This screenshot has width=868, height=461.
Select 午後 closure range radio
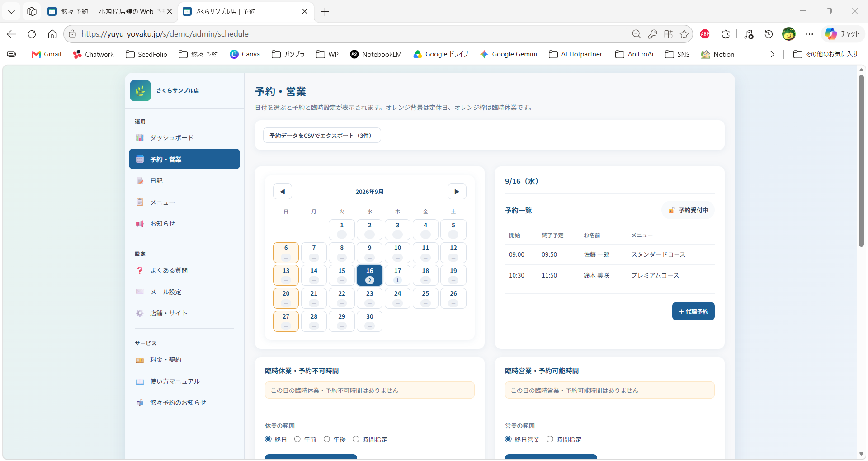coord(327,439)
